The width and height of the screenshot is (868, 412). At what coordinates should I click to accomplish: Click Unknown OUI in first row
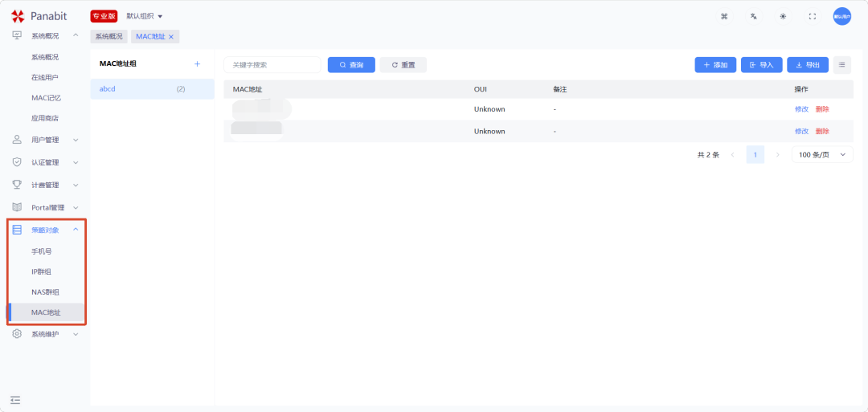coord(489,109)
